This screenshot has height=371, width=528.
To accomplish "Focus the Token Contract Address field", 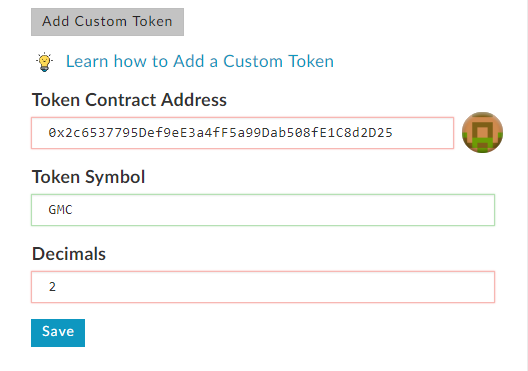I will click(242, 133).
